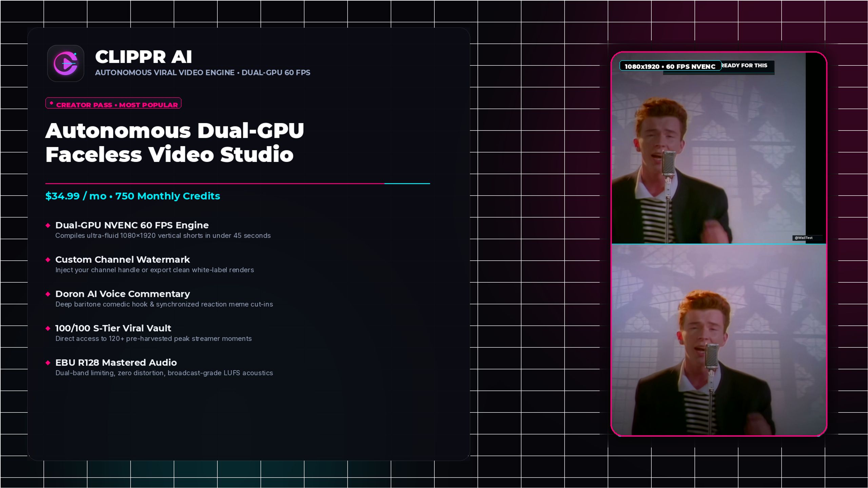Click the headline 'Autonomous Dual-GPU Faceless Video Studio'
Screen dimensions: 868x488
[x=175, y=142]
